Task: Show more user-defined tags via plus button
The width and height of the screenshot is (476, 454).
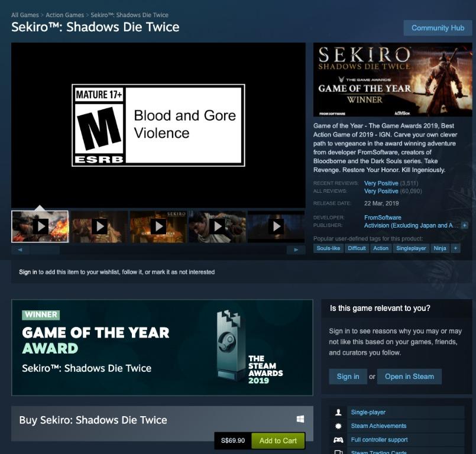Action: click(x=455, y=248)
